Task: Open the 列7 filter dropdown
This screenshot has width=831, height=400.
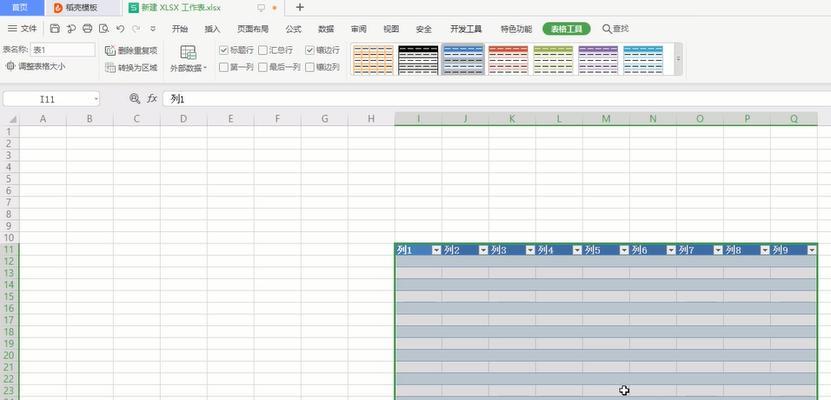Action: click(718, 251)
